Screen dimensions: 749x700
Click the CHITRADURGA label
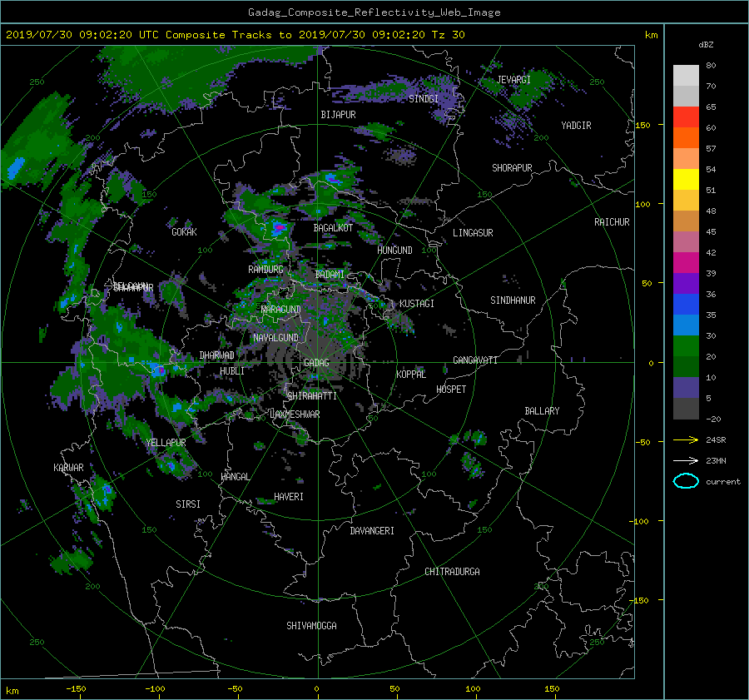(x=452, y=572)
